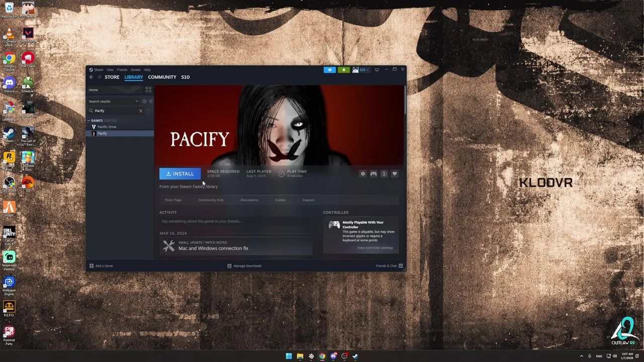The image size is (644, 362).
Task: Expand the S10 account dropdown
Action: tap(361, 70)
